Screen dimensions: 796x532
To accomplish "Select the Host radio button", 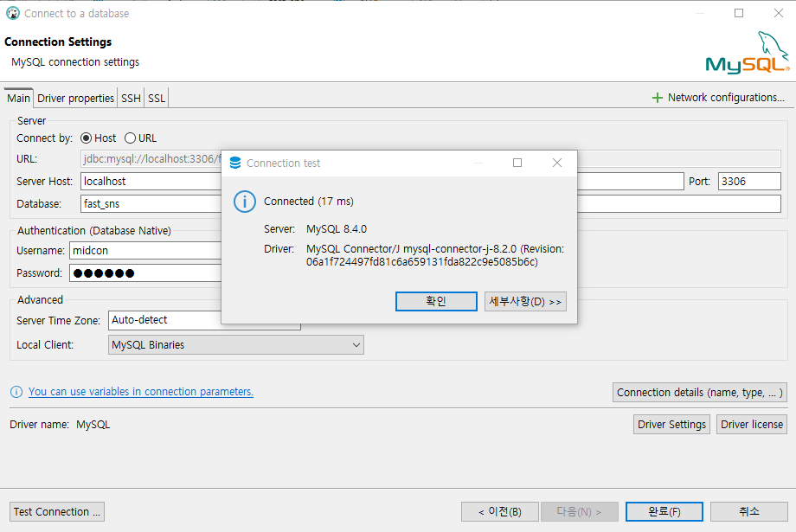I will coord(87,138).
